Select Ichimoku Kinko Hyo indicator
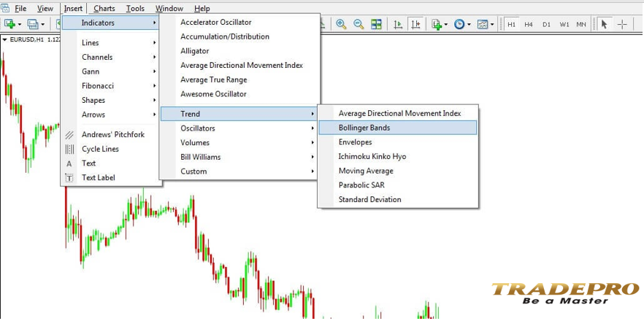Viewport: 644px width, 321px height. (397, 156)
